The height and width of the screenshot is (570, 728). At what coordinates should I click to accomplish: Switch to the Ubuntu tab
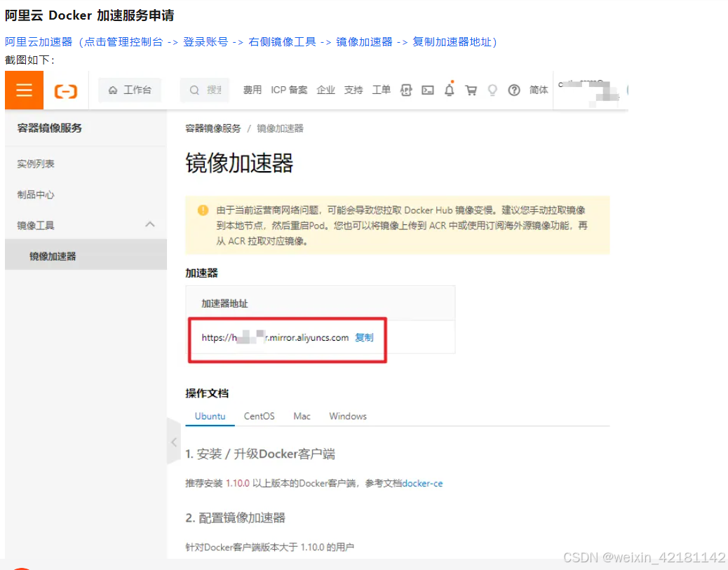click(x=210, y=416)
